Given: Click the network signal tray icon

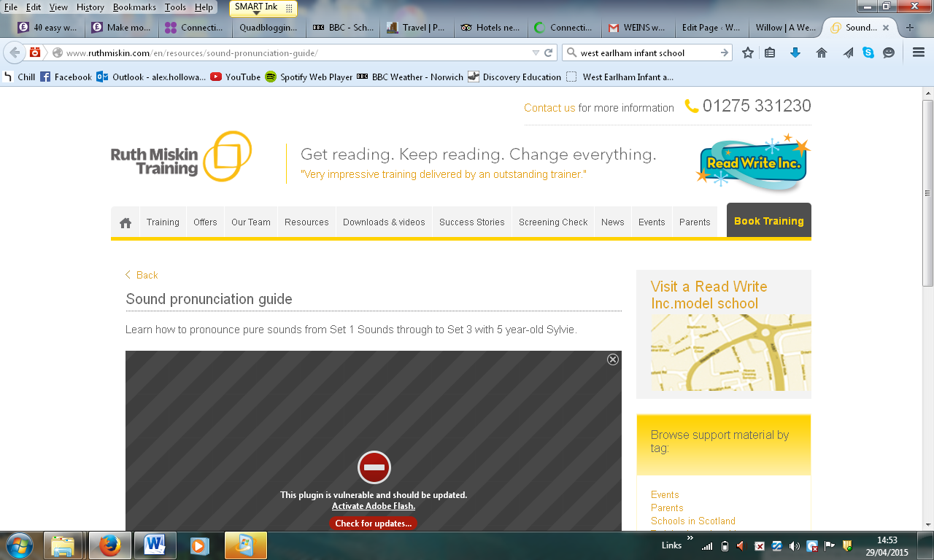Looking at the screenshot, I should coord(706,545).
